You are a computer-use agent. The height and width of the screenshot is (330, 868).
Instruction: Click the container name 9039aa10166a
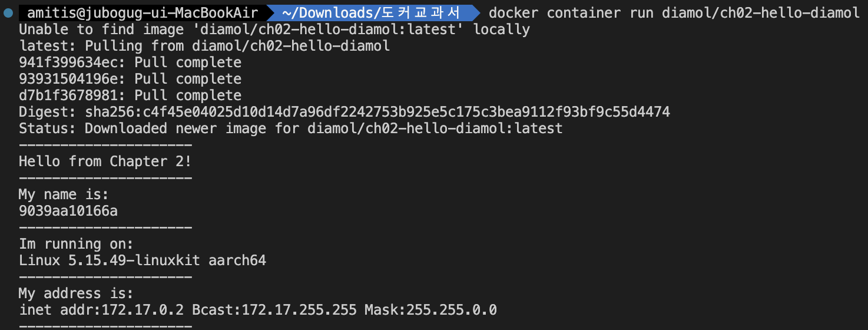pos(68,211)
